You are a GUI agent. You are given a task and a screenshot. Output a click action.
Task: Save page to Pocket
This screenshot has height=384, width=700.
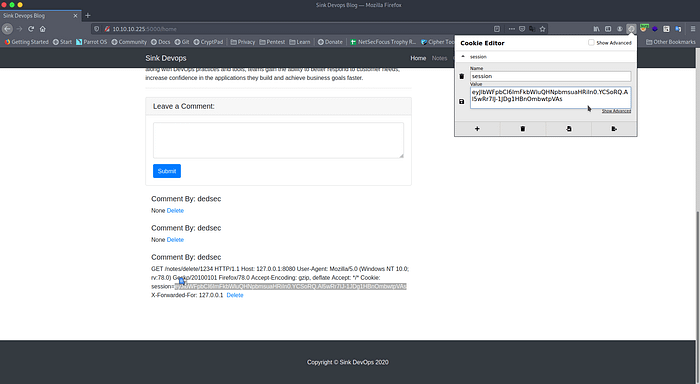tap(522, 29)
